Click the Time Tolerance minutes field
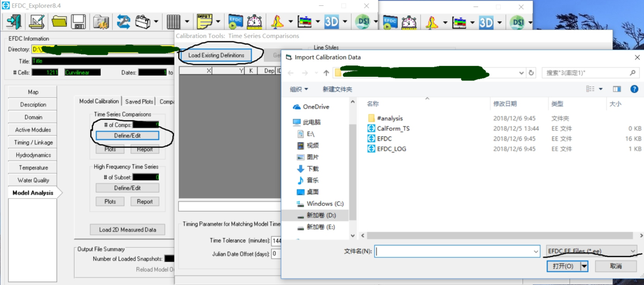 point(276,241)
